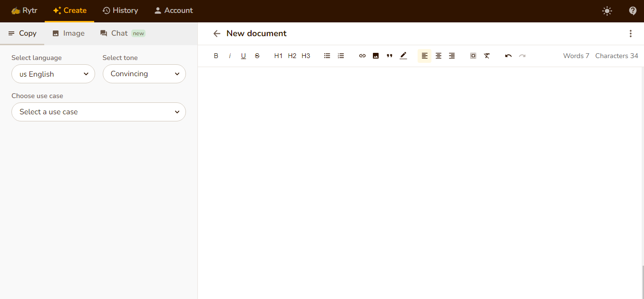This screenshot has height=299, width=644.
Task: Switch to the Chat tab
Action: click(122, 33)
